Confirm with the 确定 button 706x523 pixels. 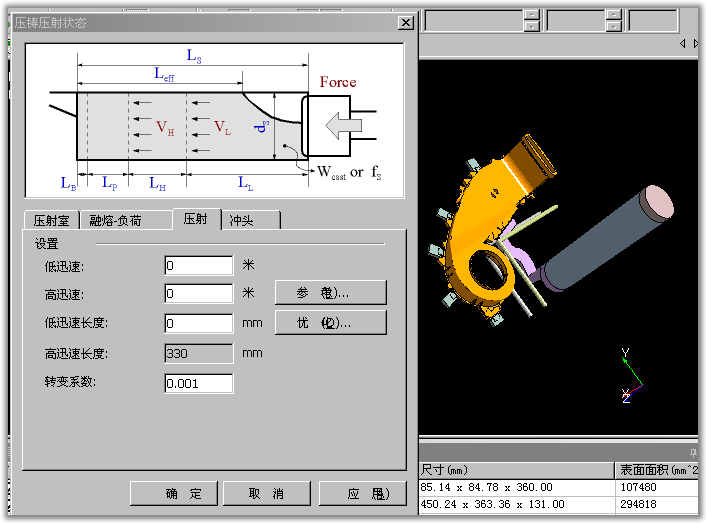[174, 494]
